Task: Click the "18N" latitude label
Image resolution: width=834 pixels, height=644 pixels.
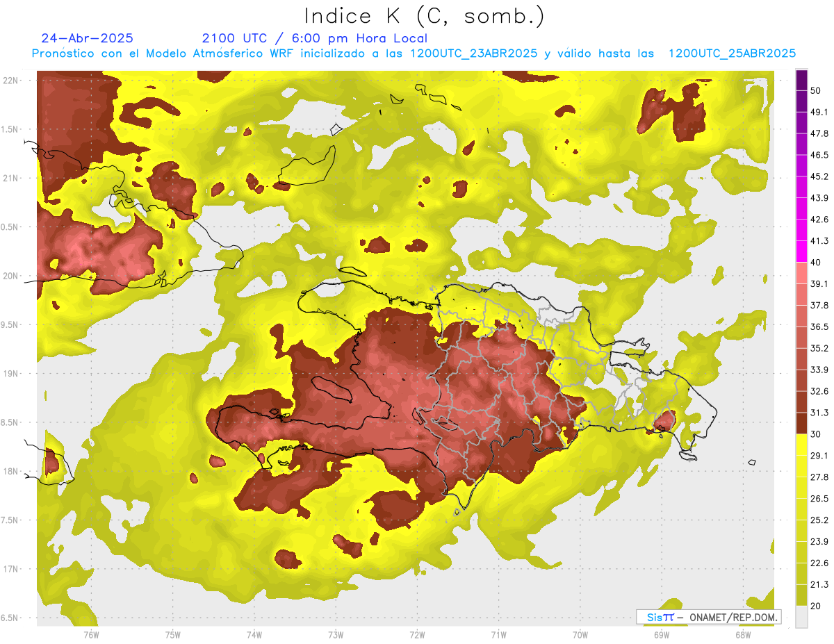Action: point(10,472)
